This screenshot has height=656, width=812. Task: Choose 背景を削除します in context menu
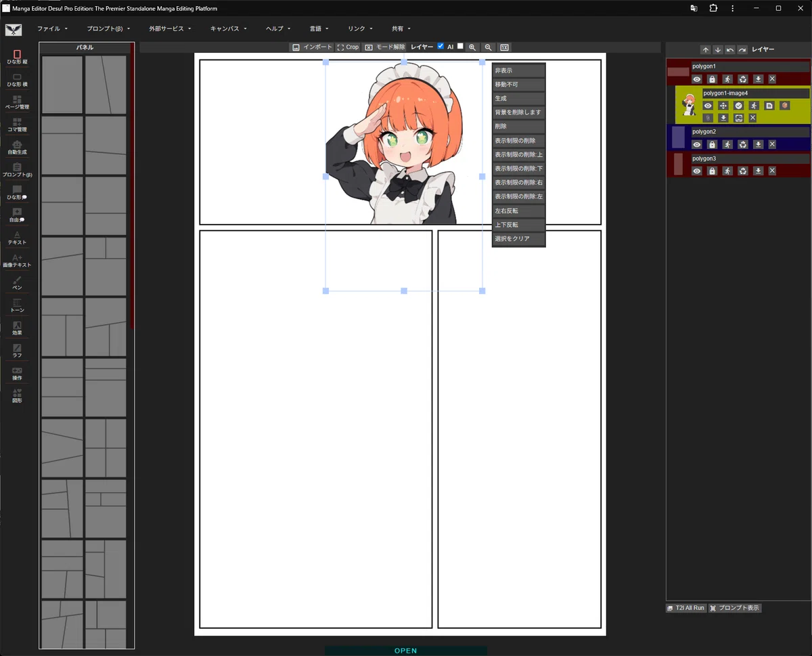518,112
